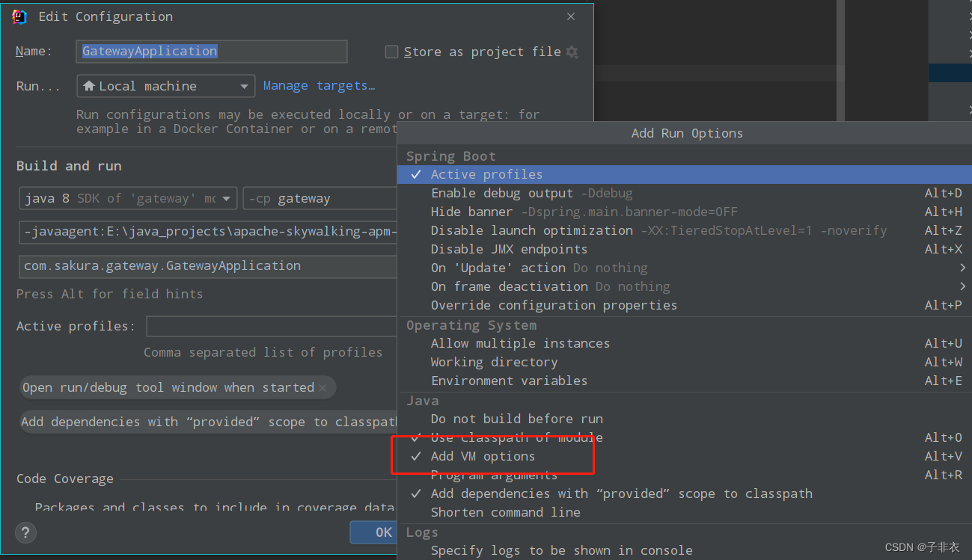Click the Active profiles input field
The height and width of the screenshot is (560, 972).
[x=272, y=327]
